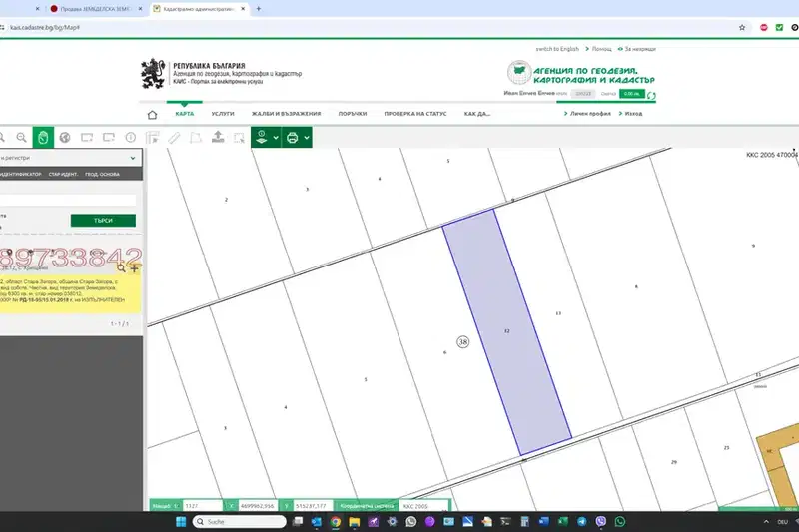
Task: Click the info identify tool icon
Action: point(131,138)
